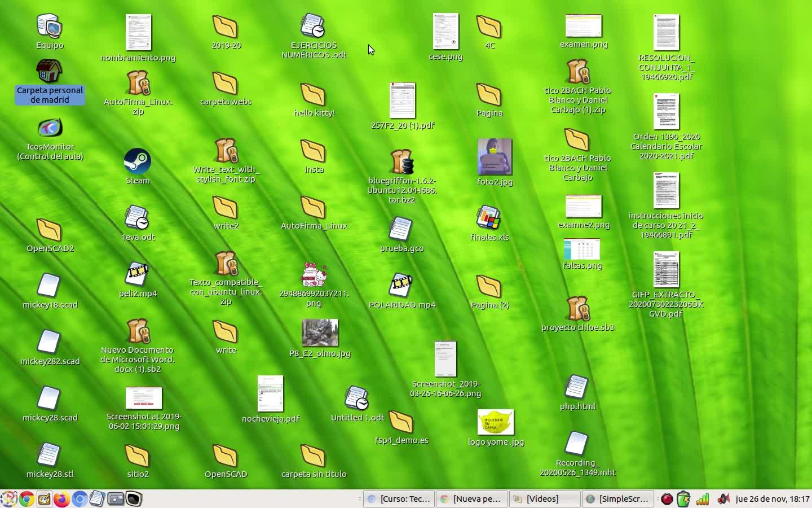Select the logo yome.jpg thumbnail
Viewport: 812px width, 508px height.
pyautogui.click(x=495, y=422)
